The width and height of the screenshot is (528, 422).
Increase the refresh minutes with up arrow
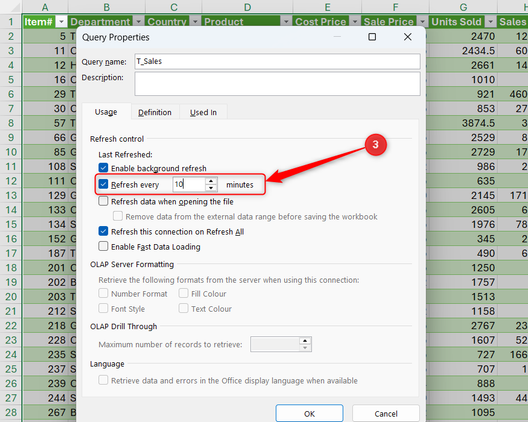point(211,181)
